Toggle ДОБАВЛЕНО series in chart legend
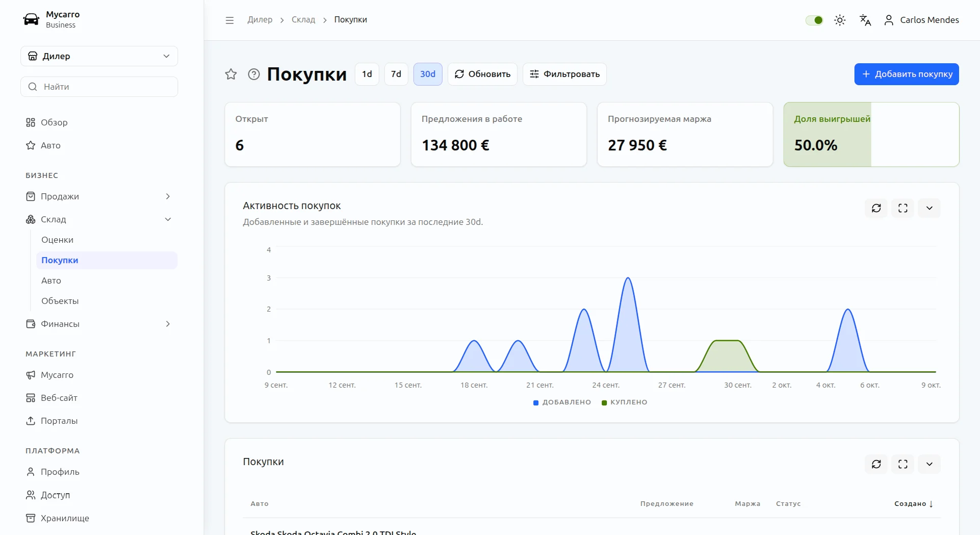The image size is (980, 535). (x=562, y=402)
